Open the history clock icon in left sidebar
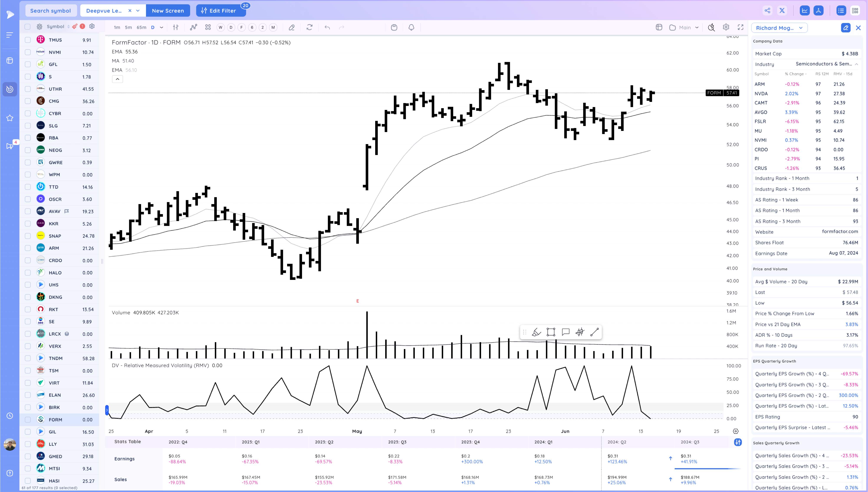This screenshot has width=868, height=492. (x=10, y=416)
